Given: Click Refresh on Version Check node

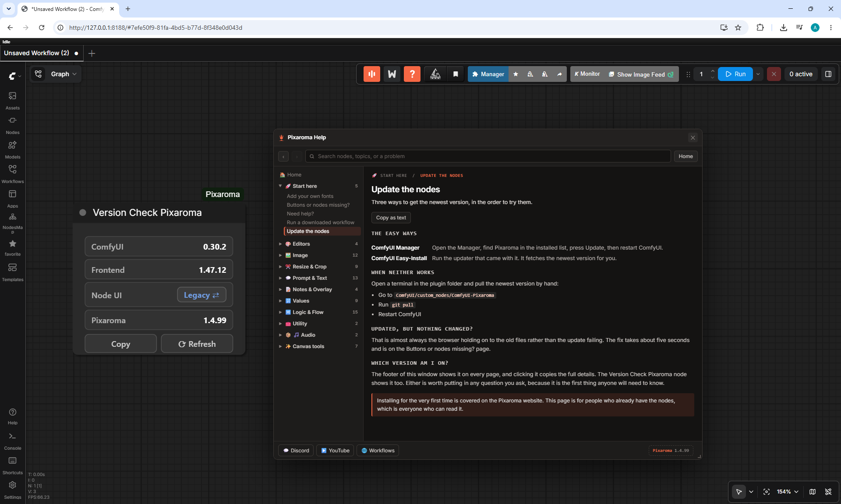Looking at the screenshot, I should pyautogui.click(x=197, y=344).
